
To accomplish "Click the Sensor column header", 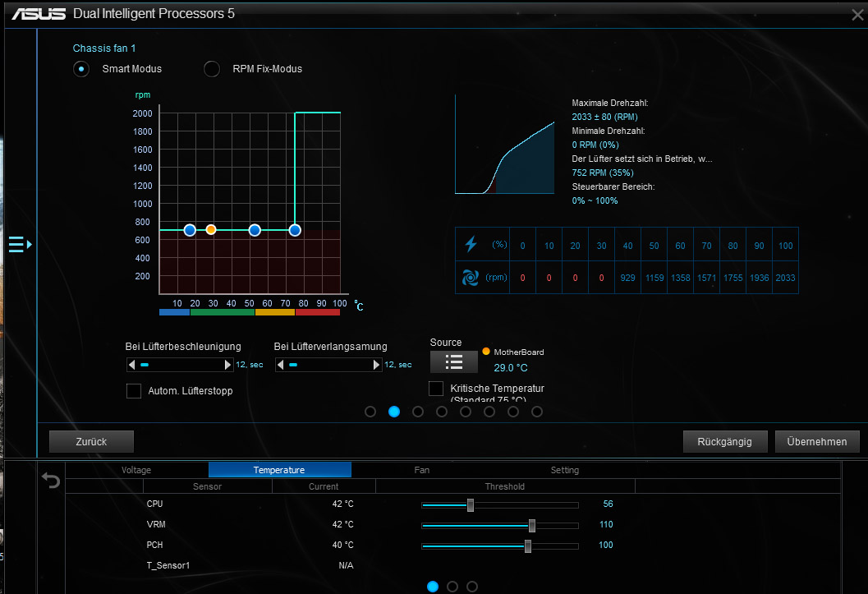I will tap(208, 486).
